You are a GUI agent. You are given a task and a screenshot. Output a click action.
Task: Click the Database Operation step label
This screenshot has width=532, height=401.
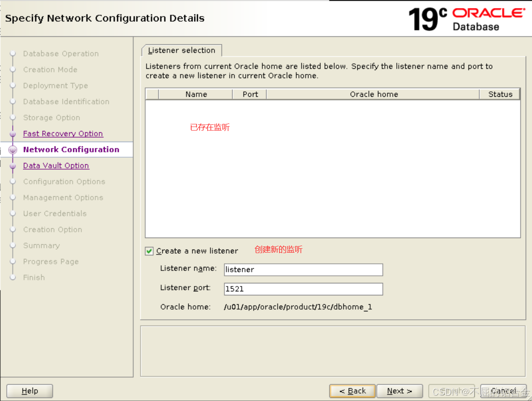61,54
